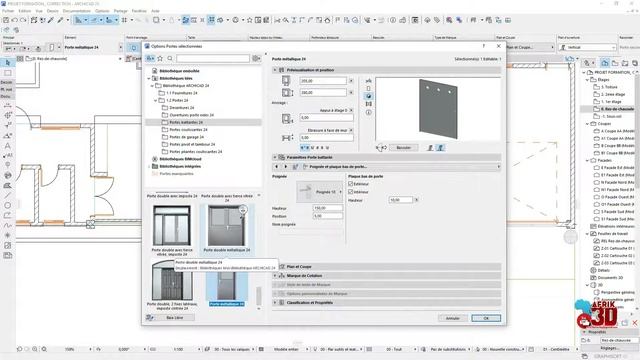Show 2D symbol preview of door
The image size is (640, 360).
[369, 80]
